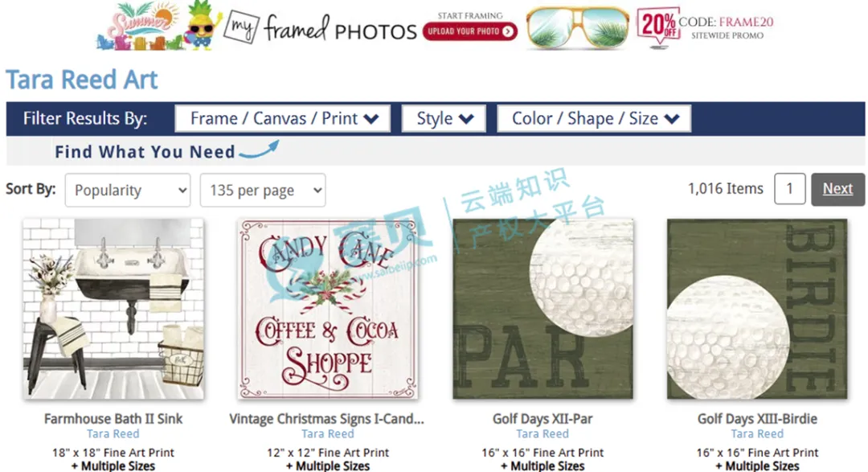Click the Farmhouse Bath II Sink title
Viewport: 868px width, 472px height.
tap(113, 419)
